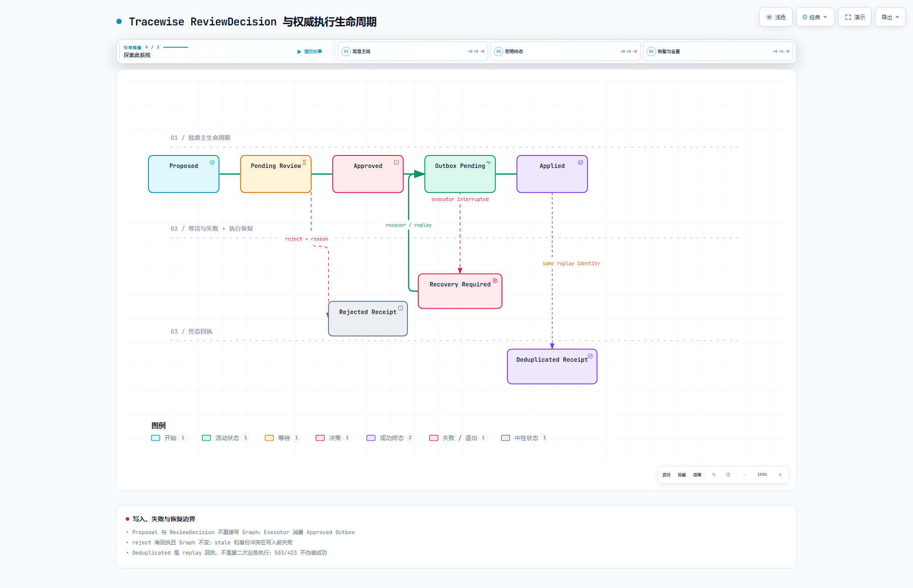Click the guided view progress bar
Screen dimensions: 913x588
pos(176,47)
